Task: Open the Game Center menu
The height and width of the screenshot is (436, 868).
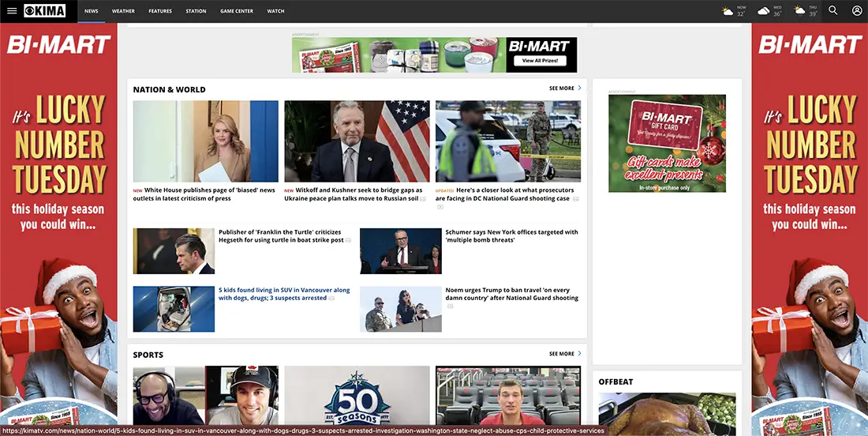Action: pyautogui.click(x=237, y=11)
